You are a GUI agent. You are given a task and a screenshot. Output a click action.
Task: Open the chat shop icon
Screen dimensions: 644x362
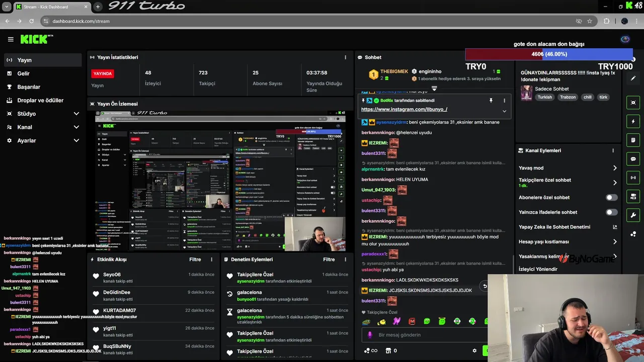388,350
